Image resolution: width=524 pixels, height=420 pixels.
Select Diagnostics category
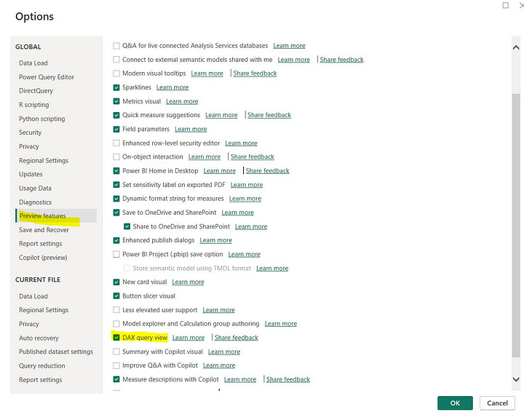click(36, 202)
